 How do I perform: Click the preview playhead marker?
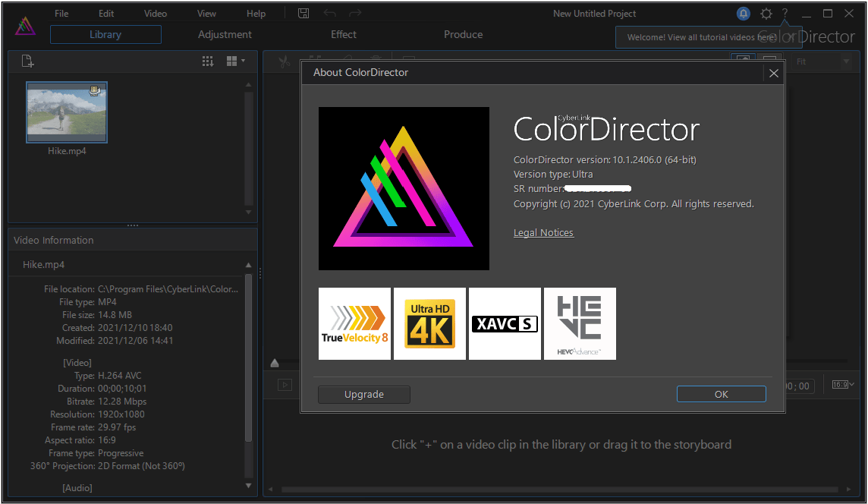tap(275, 364)
